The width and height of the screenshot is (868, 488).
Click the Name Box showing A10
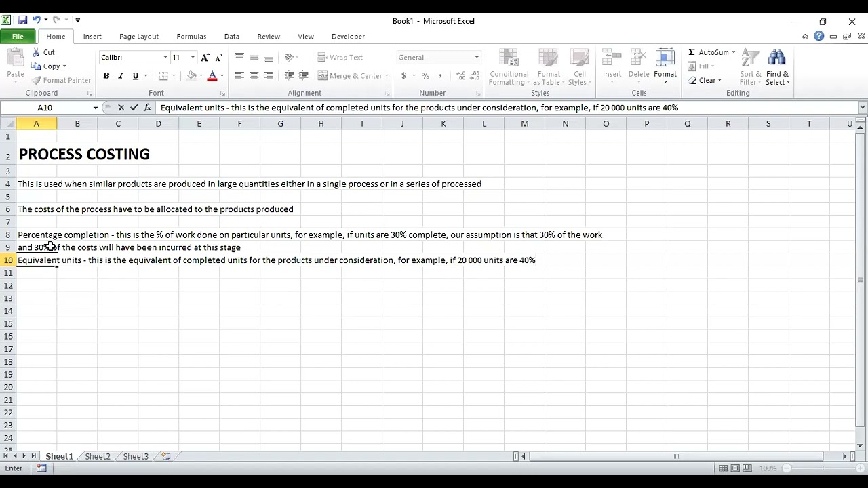pyautogui.click(x=45, y=108)
